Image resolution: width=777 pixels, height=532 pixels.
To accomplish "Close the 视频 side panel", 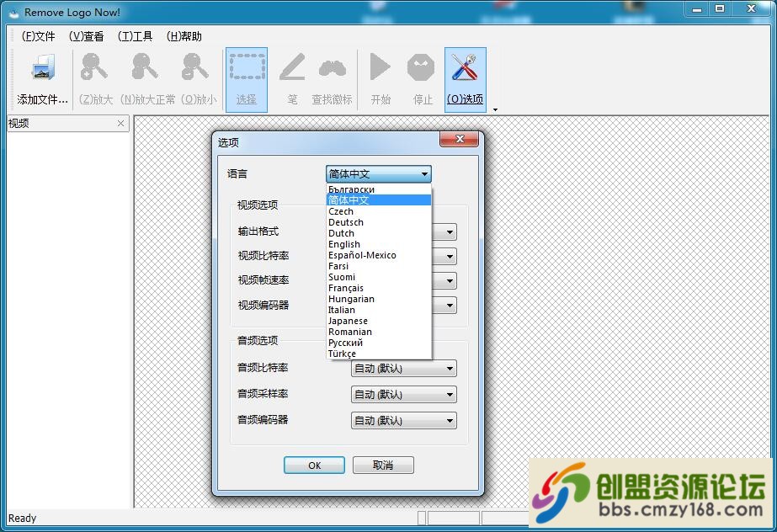I will coord(121,124).
